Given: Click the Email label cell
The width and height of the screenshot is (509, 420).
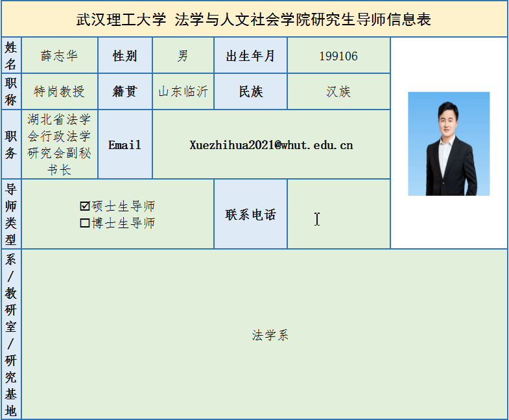Looking at the screenshot, I should 125,145.
